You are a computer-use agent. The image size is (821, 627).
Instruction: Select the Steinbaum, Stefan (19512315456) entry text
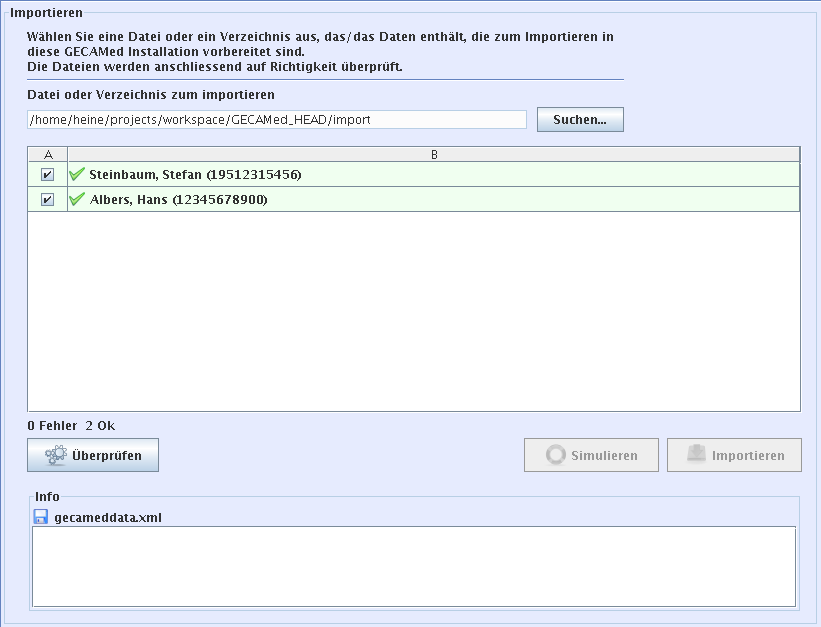coord(195,175)
